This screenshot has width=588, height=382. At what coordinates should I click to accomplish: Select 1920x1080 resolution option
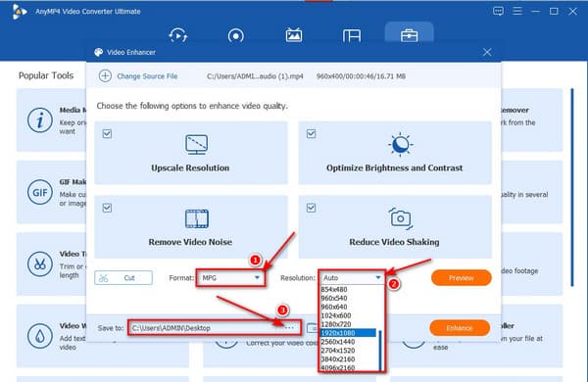tap(348, 333)
